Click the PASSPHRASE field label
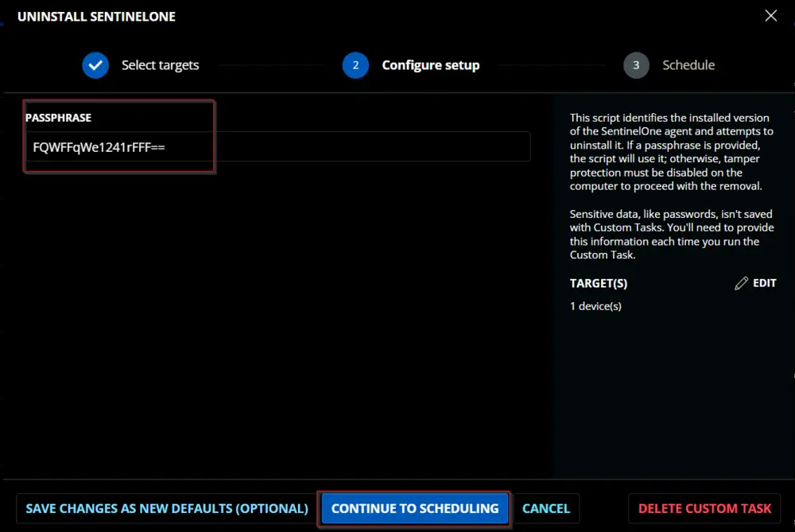The width and height of the screenshot is (795, 532). click(58, 118)
